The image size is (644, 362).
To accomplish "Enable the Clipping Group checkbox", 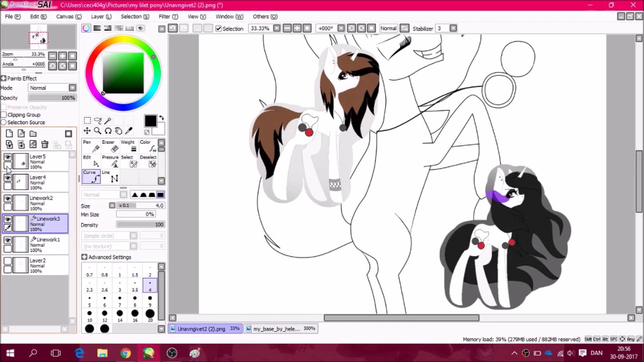I will pos(4,115).
